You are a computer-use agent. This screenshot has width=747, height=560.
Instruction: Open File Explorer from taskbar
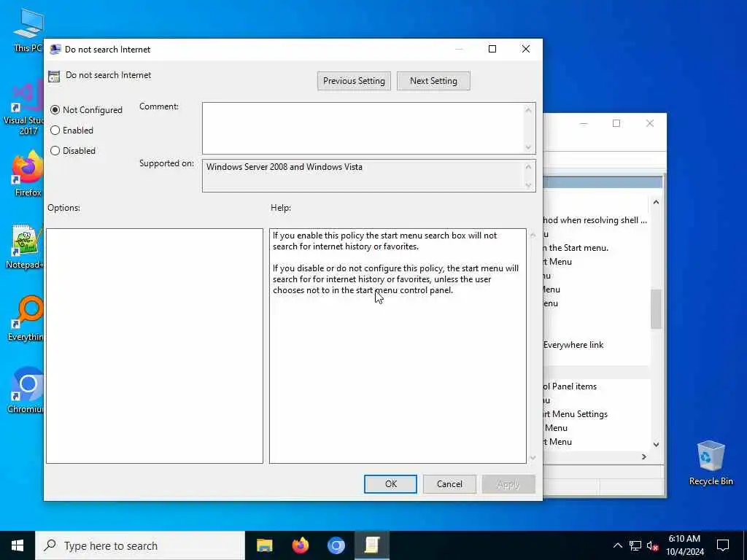[264, 545]
